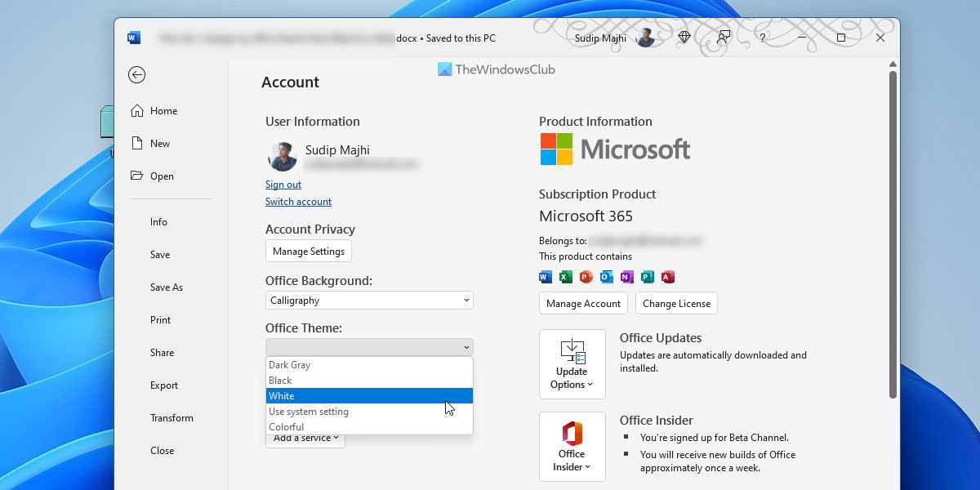Open Manage Settings for account privacy

[309, 251]
